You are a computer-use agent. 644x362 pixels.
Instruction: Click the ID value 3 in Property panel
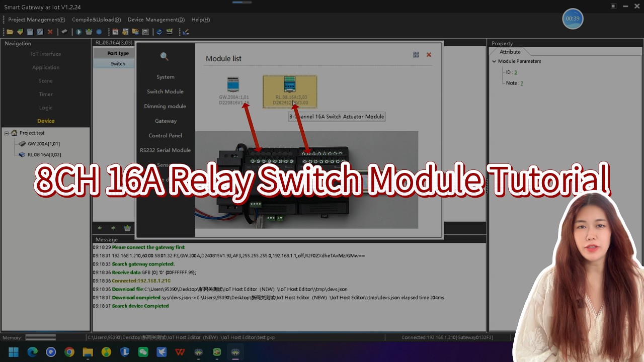point(515,72)
